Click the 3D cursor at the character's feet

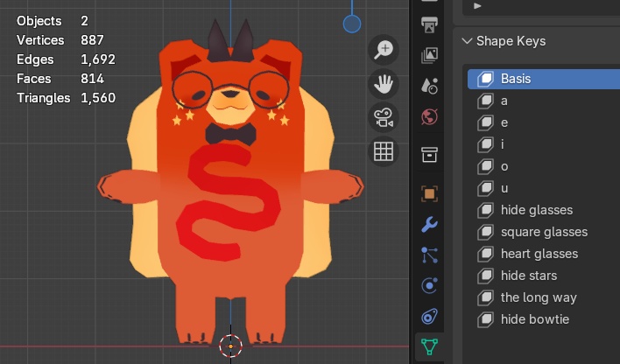pos(230,346)
